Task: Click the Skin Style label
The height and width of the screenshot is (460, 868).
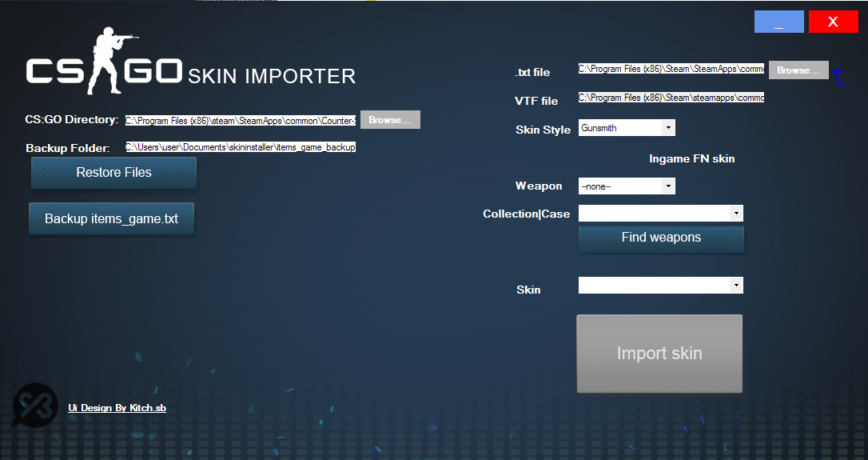Action: point(543,130)
